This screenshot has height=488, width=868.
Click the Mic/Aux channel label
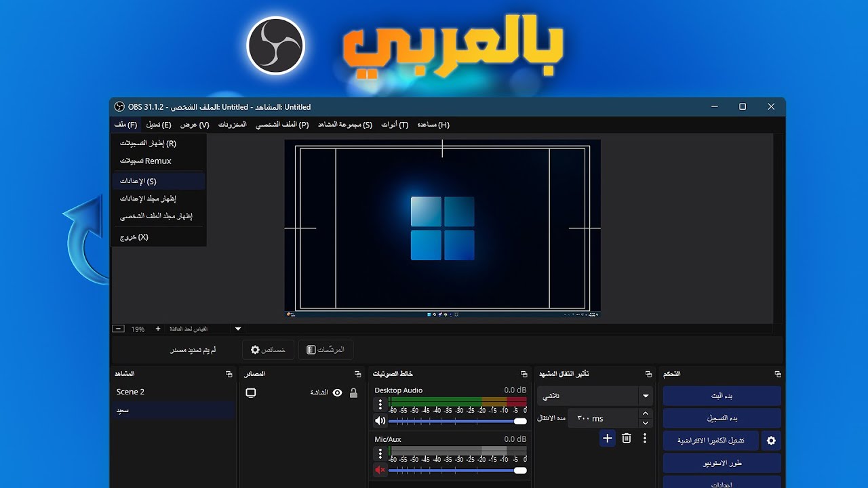pyautogui.click(x=388, y=439)
